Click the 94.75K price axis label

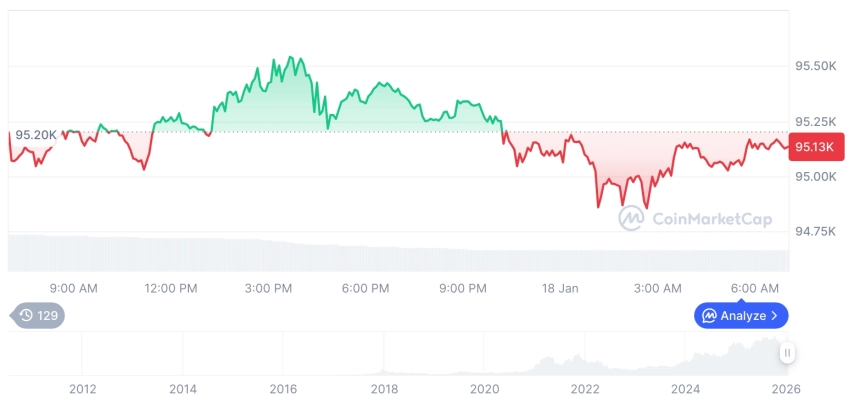[x=815, y=231]
